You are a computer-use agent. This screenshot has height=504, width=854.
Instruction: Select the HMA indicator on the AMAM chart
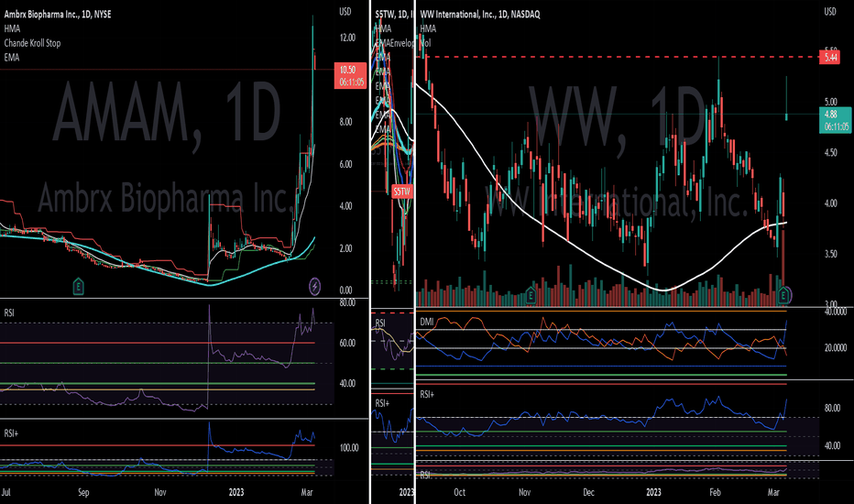click(x=12, y=29)
